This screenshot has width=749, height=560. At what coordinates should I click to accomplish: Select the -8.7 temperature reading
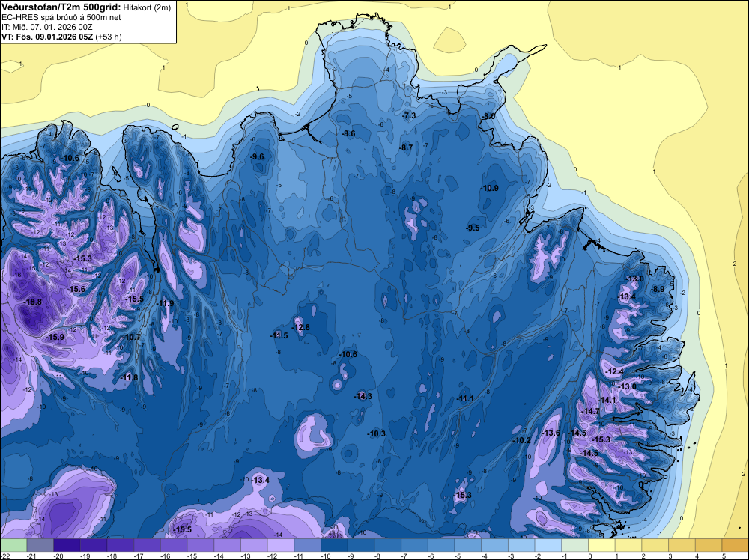pyautogui.click(x=406, y=148)
